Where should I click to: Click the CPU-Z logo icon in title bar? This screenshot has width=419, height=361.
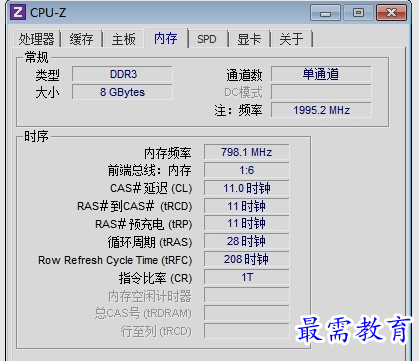coord(18,12)
